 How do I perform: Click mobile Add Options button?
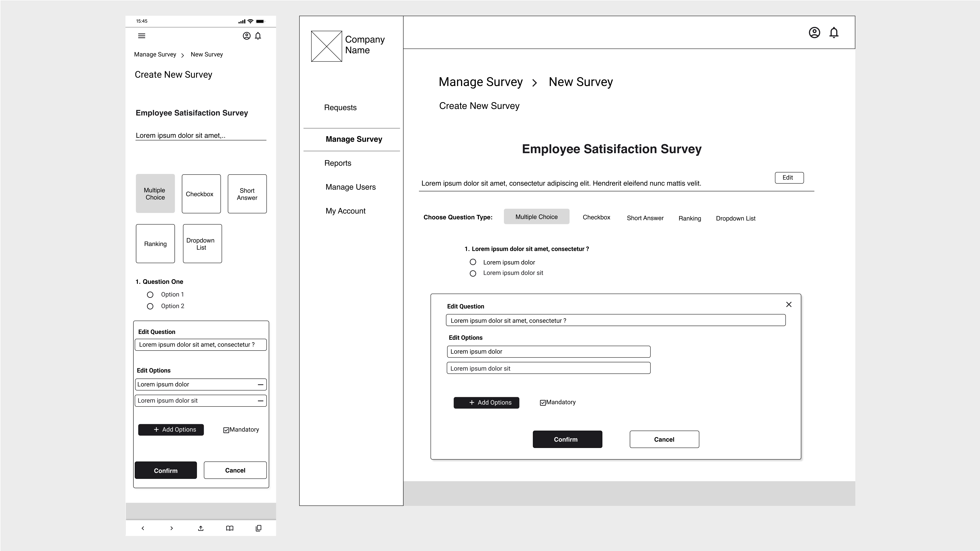171,430
